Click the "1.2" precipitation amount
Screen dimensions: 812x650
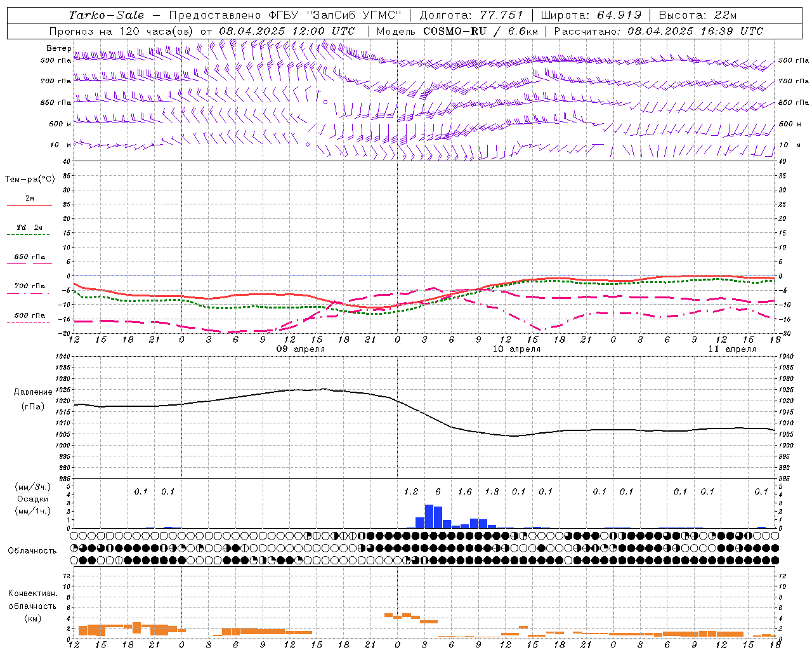pyautogui.click(x=411, y=492)
